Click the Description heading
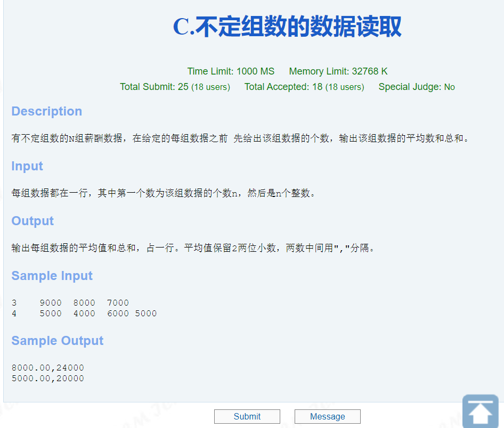Image resolution: width=504 pixels, height=428 pixels. pos(46,111)
